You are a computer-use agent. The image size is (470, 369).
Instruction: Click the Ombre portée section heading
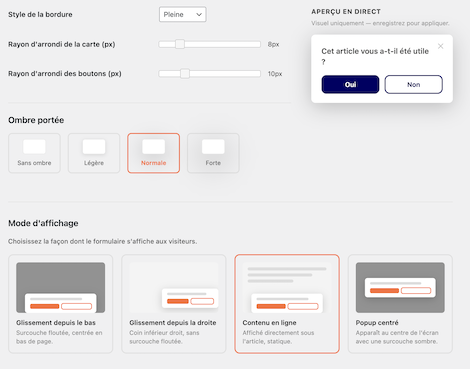36,120
